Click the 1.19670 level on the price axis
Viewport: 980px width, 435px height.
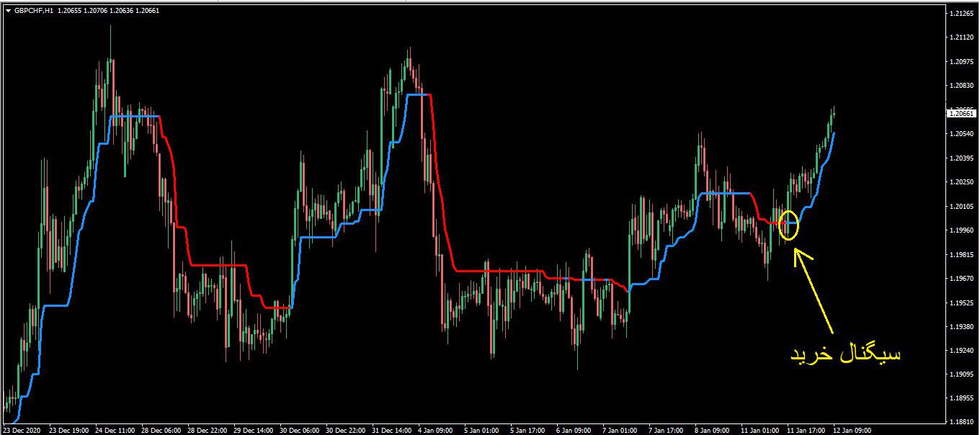pos(963,278)
